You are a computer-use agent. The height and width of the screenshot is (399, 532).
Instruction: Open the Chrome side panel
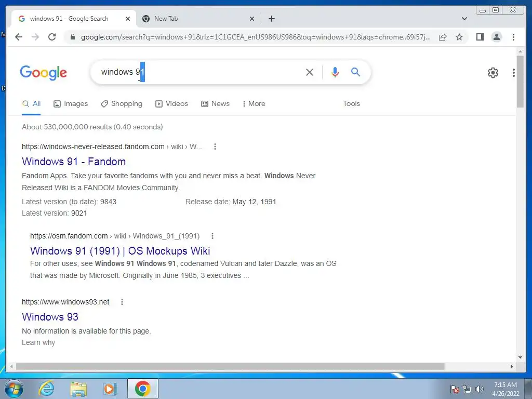click(x=480, y=37)
